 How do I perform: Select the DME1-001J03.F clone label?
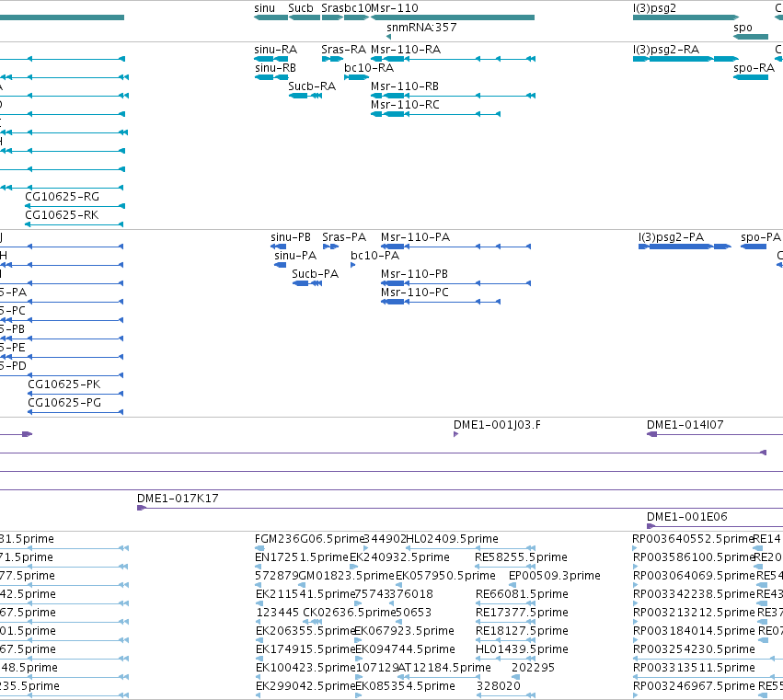pyautogui.click(x=497, y=425)
